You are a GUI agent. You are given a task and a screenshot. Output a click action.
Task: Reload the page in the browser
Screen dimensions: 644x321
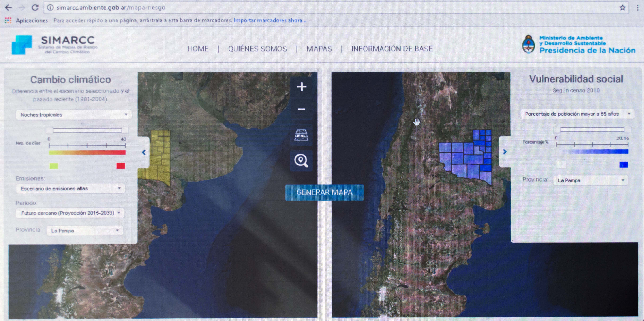(35, 8)
